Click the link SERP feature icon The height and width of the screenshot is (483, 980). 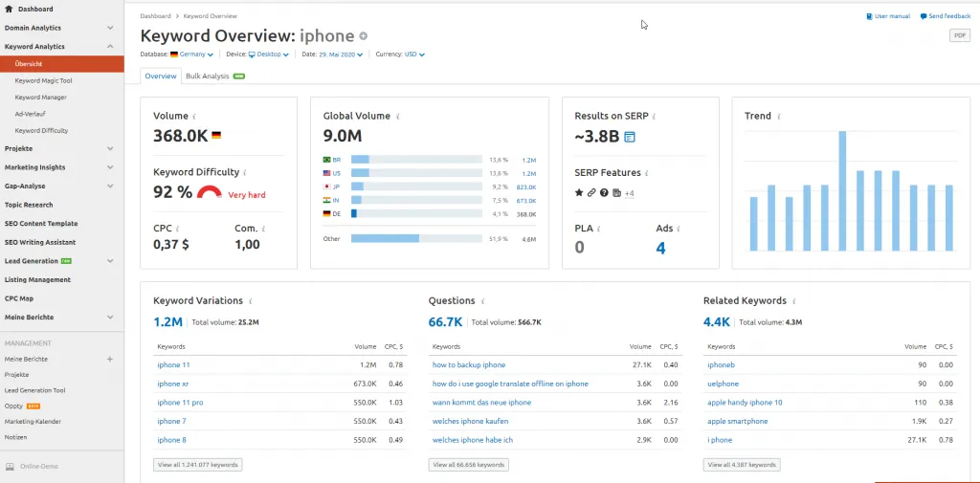click(x=591, y=192)
